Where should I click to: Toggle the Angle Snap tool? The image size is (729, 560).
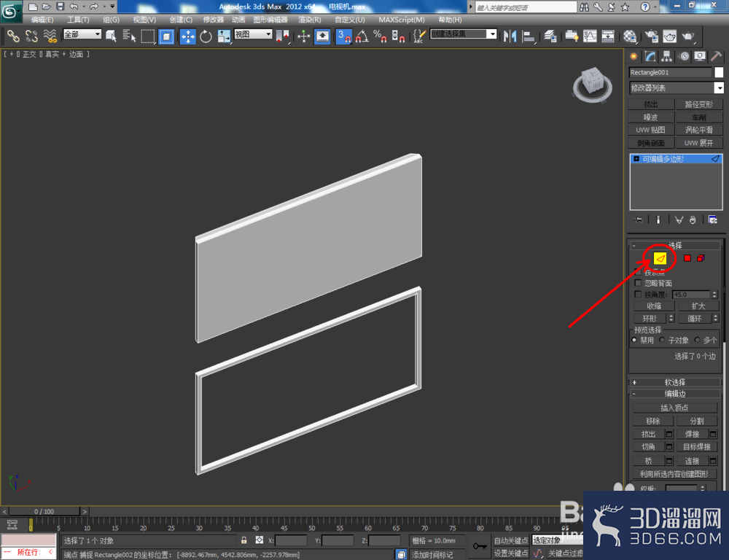pos(362,36)
